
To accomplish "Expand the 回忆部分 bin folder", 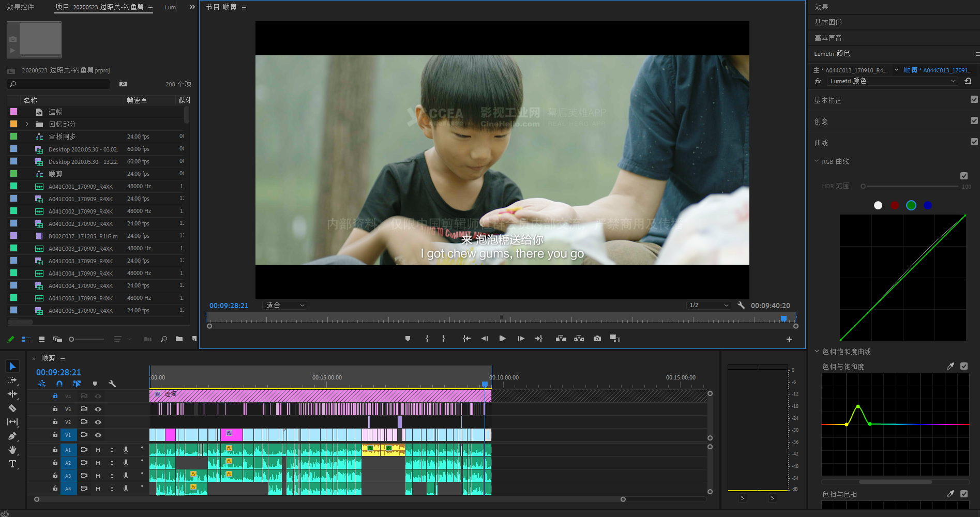I will pyautogui.click(x=27, y=124).
